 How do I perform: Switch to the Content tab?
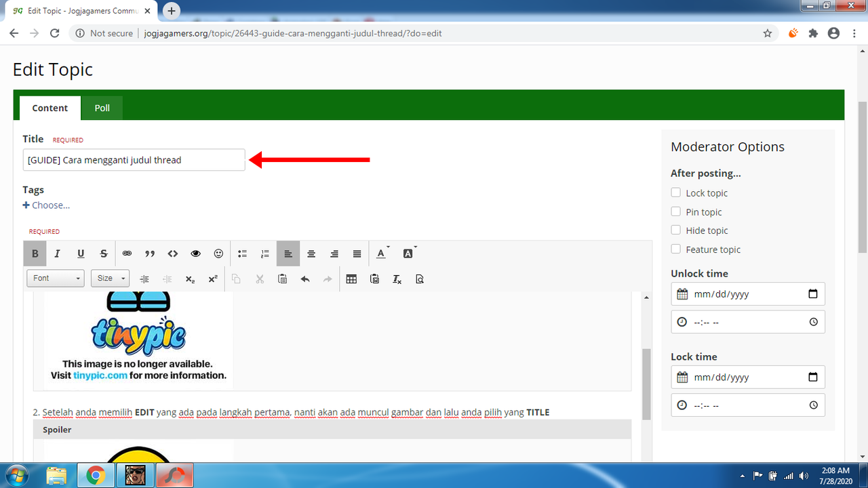click(x=50, y=108)
